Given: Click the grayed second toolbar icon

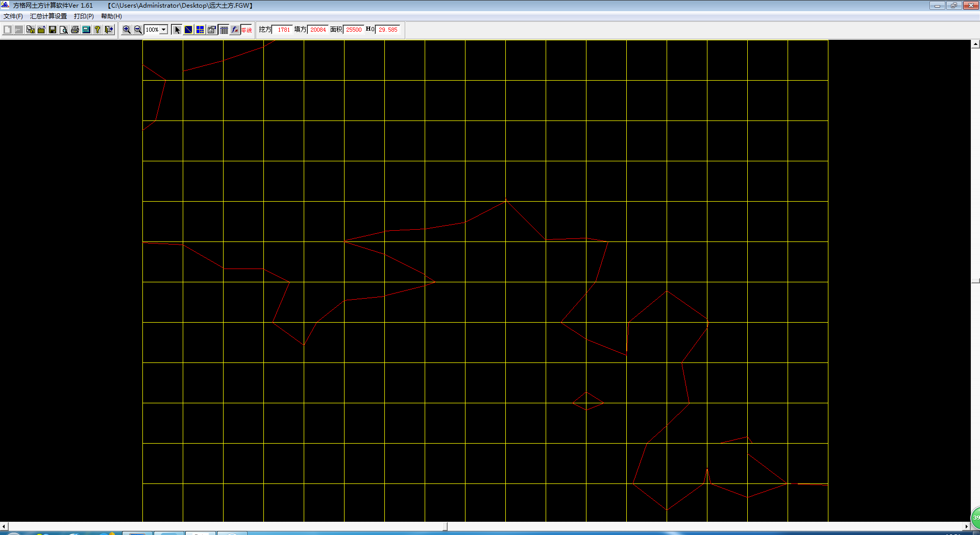Looking at the screenshot, I should [19, 30].
